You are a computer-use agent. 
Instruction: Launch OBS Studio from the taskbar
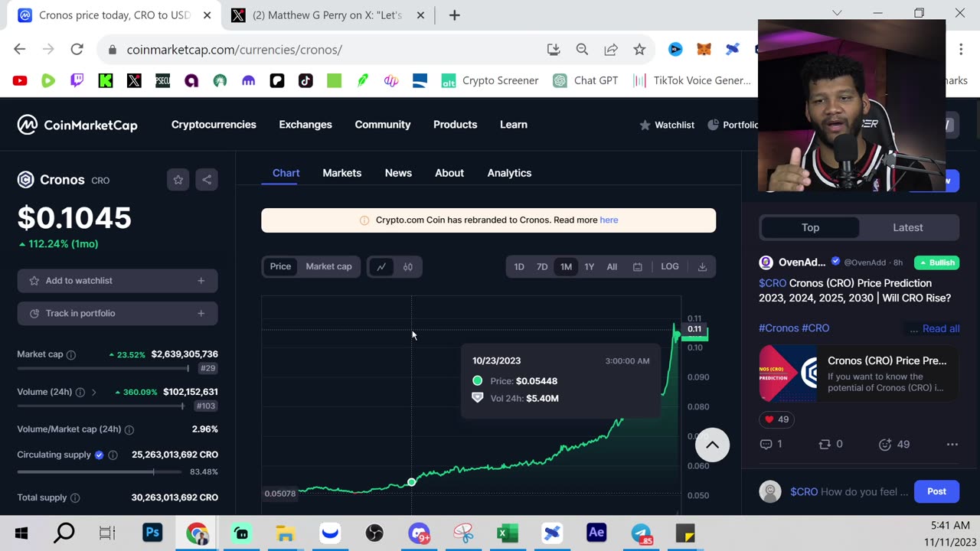click(374, 533)
